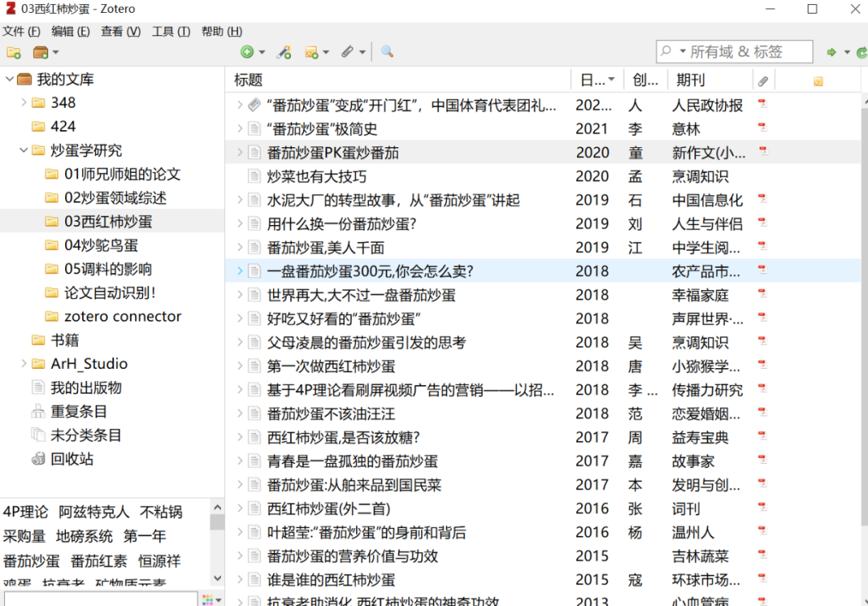The image size is (868, 606).
Task: Filter by tag 阿兹特克人
Action: coord(94,512)
